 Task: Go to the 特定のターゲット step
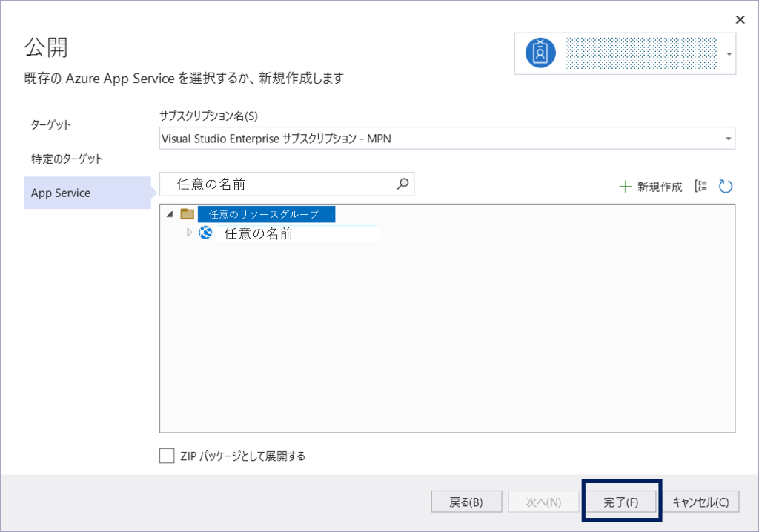point(67,159)
